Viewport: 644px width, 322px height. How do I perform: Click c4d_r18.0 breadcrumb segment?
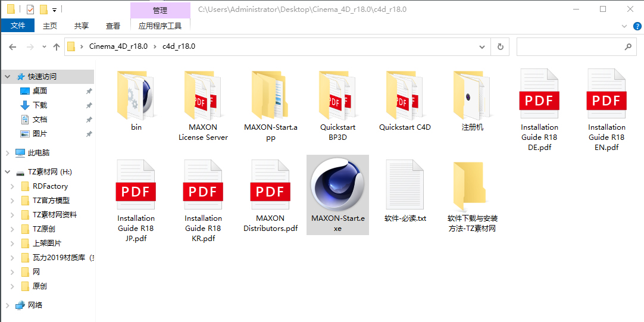click(179, 46)
